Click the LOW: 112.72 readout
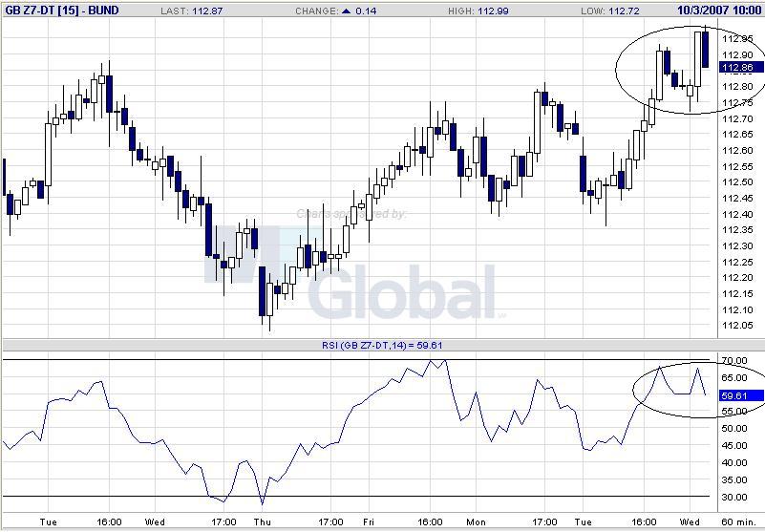This screenshot has width=765, height=532. pos(610,11)
